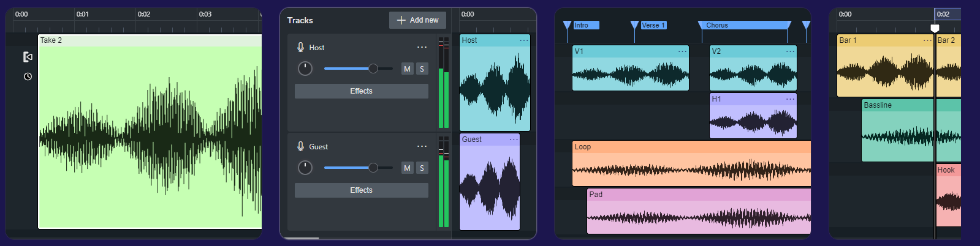The height and width of the screenshot is (246, 980).
Task: Click the snap-to-start icon beside Take 2
Action: click(x=28, y=57)
